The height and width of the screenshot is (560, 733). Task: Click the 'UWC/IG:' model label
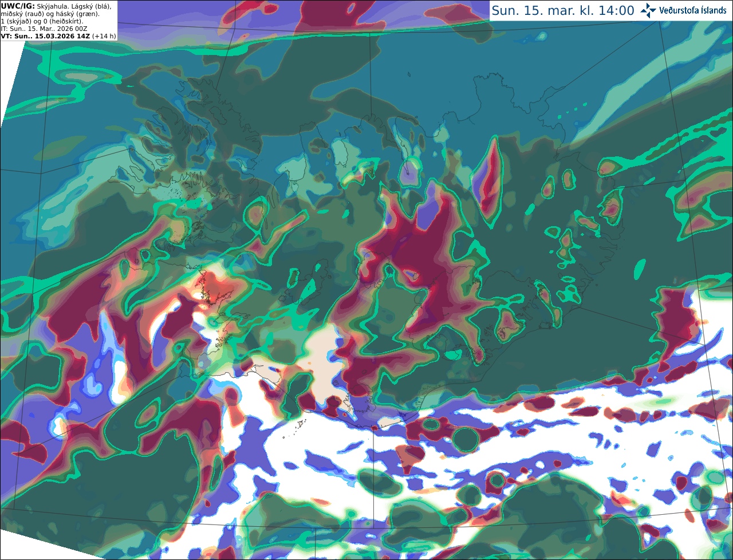pyautogui.click(x=18, y=6)
